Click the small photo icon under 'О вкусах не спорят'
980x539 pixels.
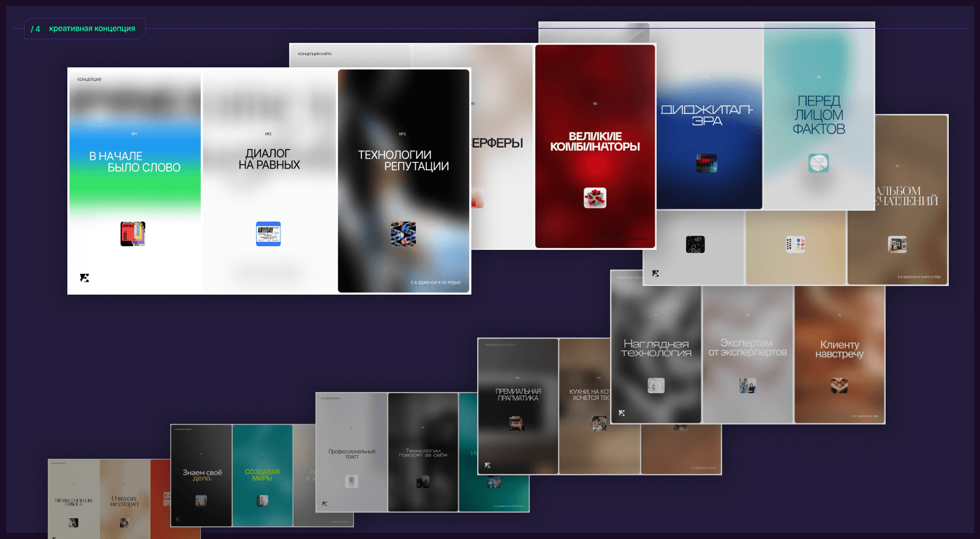(x=124, y=522)
